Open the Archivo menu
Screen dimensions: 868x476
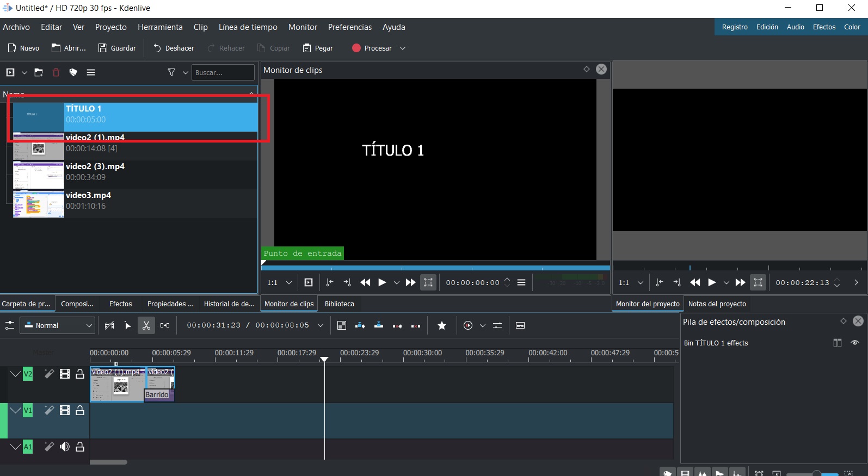16,27
